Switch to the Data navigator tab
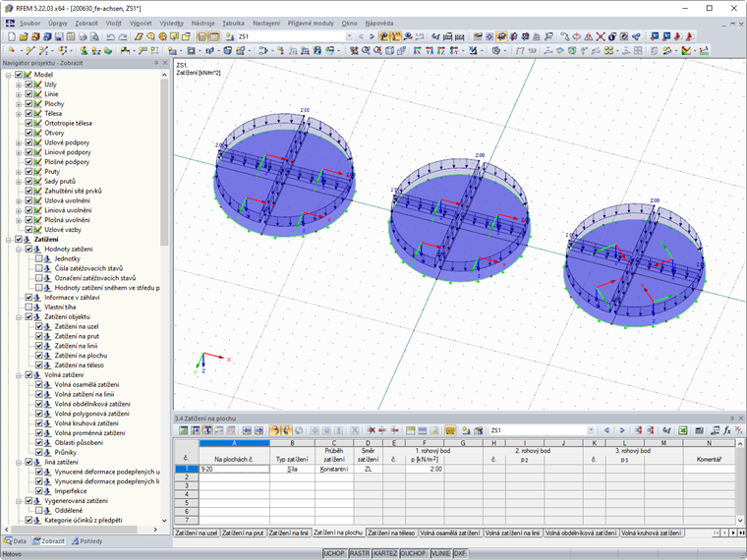The height and width of the screenshot is (560, 747). click(x=16, y=541)
